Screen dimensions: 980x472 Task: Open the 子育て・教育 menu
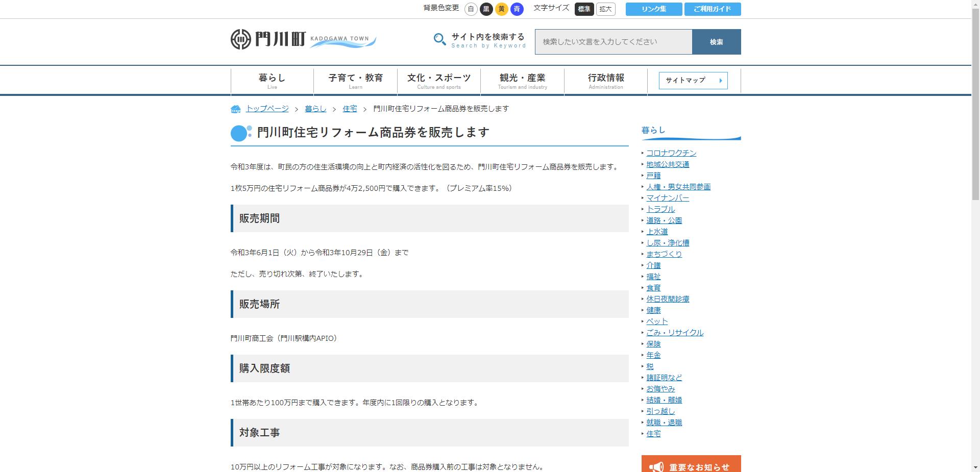point(355,81)
